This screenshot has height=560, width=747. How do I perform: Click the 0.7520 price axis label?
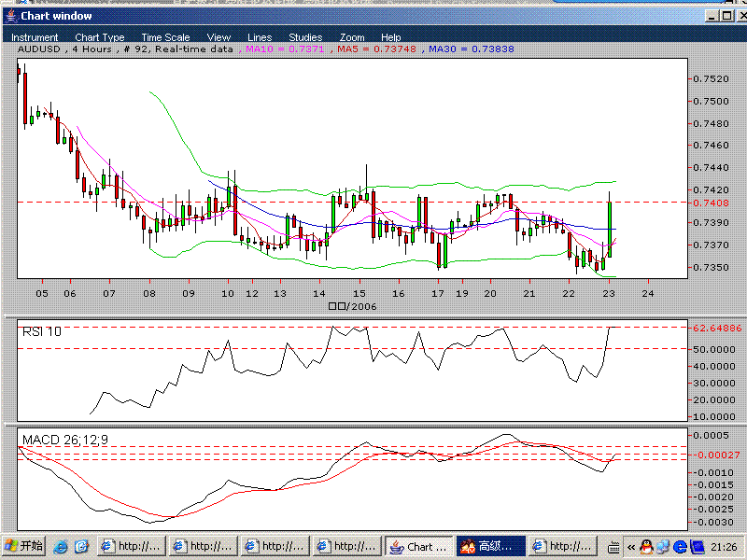(711, 79)
